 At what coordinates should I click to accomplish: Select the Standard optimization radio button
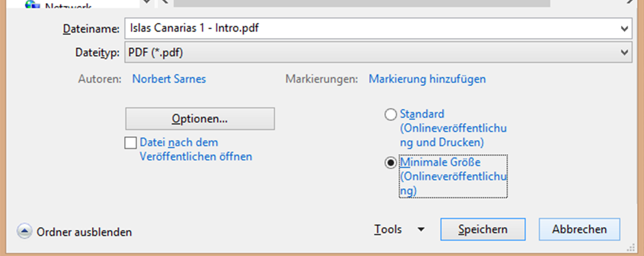point(391,114)
